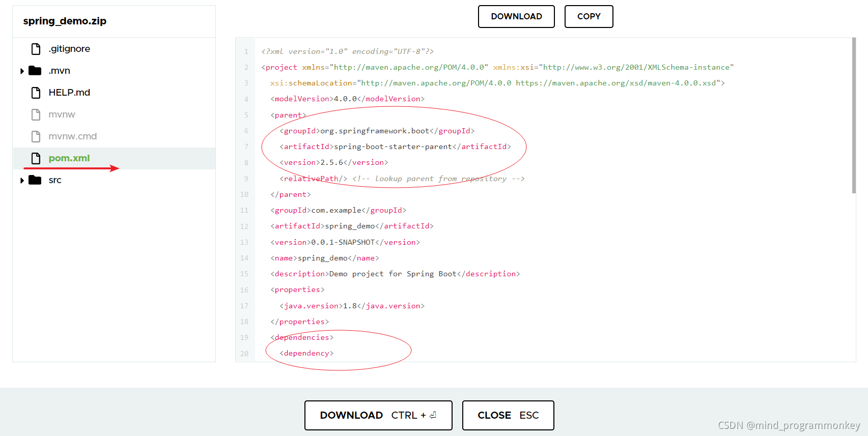Viewport: 868px width, 436px height.
Task: Click the mvnw.cmd file icon
Action: click(x=36, y=136)
